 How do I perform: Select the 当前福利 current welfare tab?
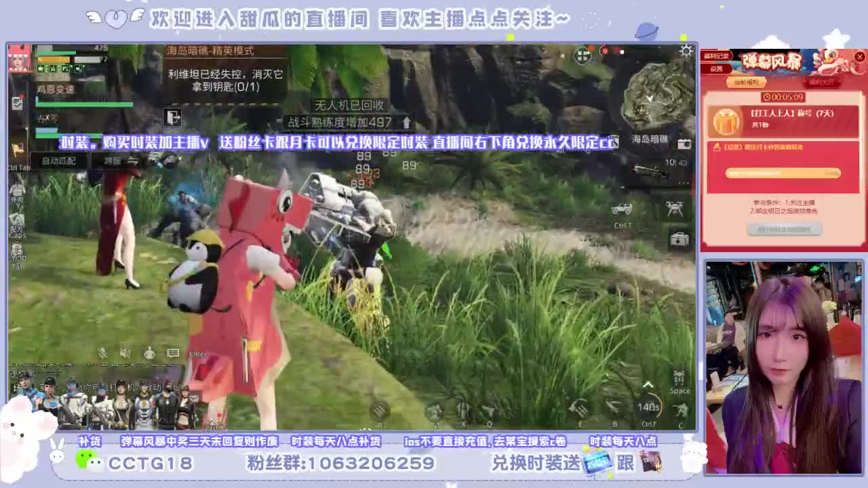click(x=746, y=82)
